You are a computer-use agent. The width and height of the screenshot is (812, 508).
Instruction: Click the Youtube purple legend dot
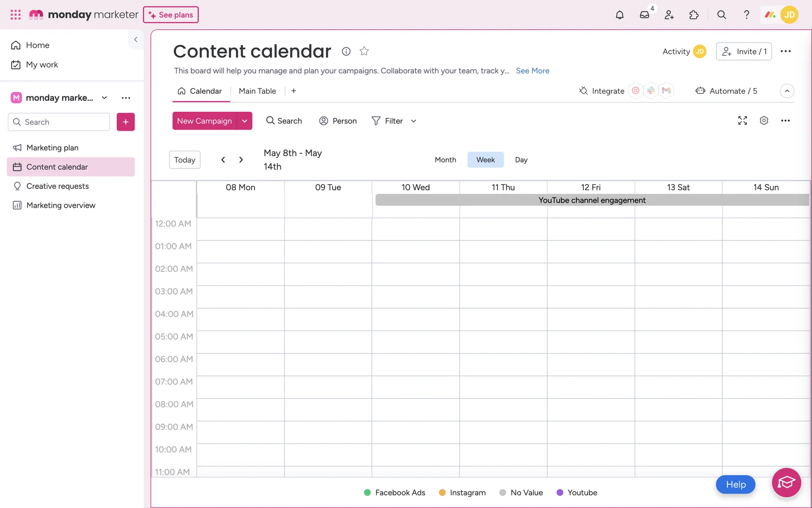point(560,492)
